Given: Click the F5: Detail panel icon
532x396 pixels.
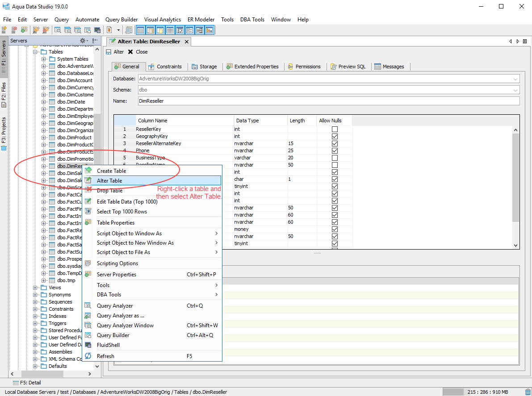Looking at the screenshot, I should click(16, 383).
